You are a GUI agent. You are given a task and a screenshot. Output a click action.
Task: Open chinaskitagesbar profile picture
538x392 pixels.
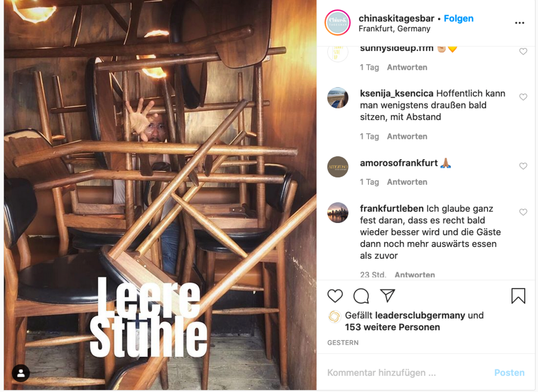pyautogui.click(x=337, y=22)
